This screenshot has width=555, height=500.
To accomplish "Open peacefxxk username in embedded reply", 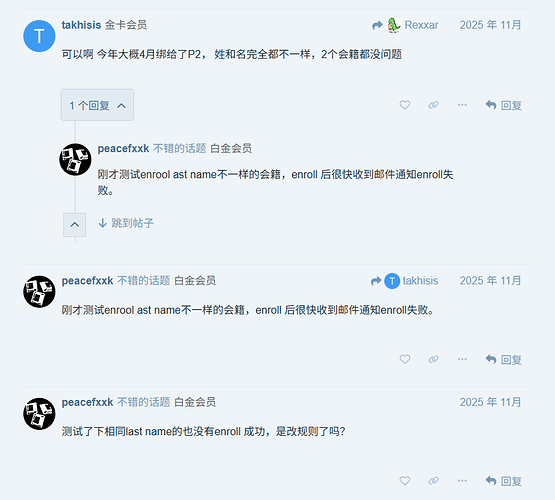I will [x=123, y=149].
